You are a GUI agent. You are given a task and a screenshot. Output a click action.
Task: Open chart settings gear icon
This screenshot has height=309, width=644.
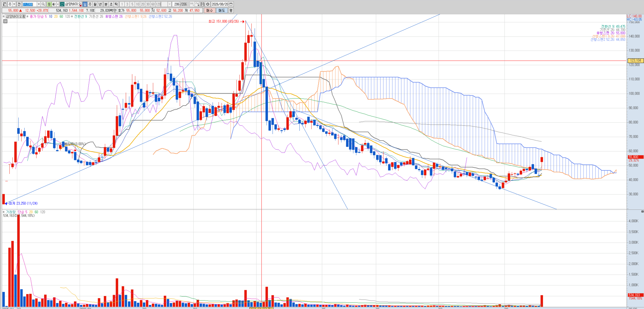pyautogui.click(x=207, y=4)
